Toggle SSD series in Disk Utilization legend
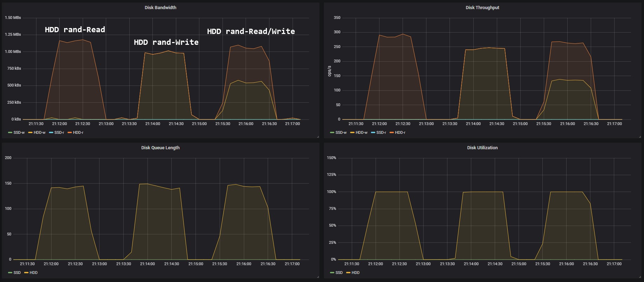 (339, 273)
